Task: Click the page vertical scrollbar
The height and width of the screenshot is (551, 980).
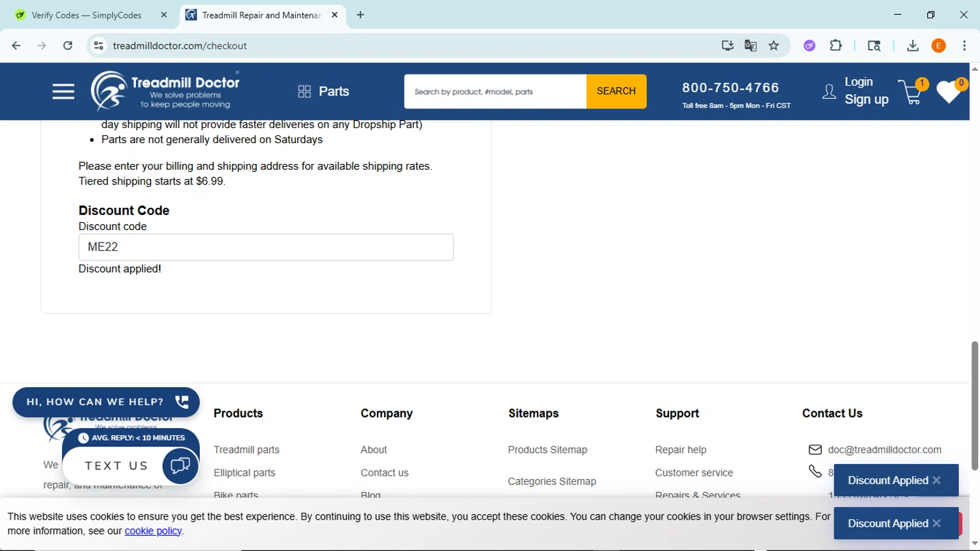Action: point(974,405)
